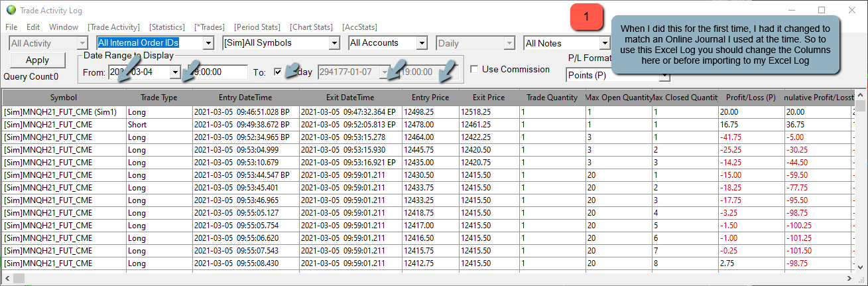Open the To date picker dropdown
Screen dimensions: 868x286
[385, 72]
